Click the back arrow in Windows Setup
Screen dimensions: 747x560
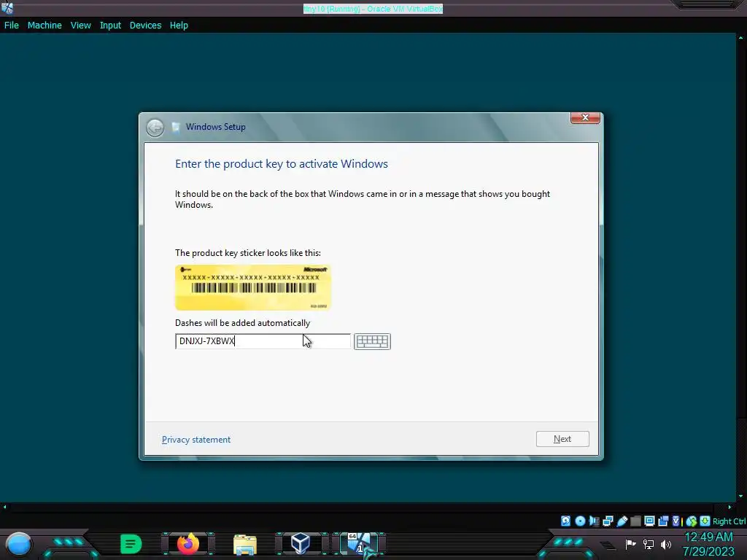(155, 128)
